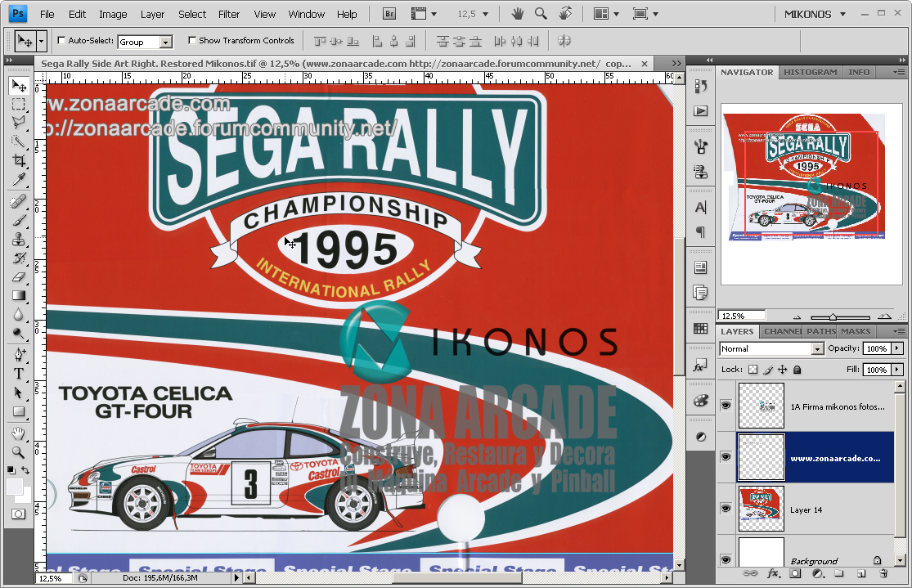Check Show Transform Controls
This screenshot has height=588, width=912.
(x=192, y=41)
